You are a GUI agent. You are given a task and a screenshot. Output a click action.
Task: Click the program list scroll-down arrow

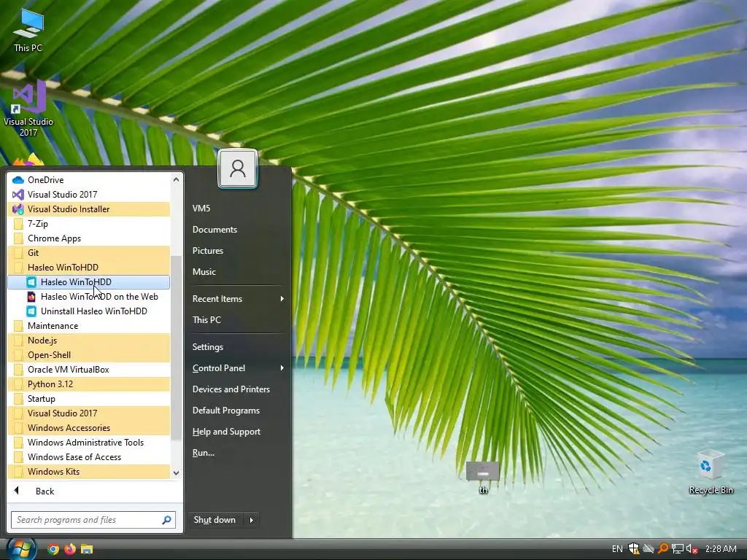pos(177,472)
